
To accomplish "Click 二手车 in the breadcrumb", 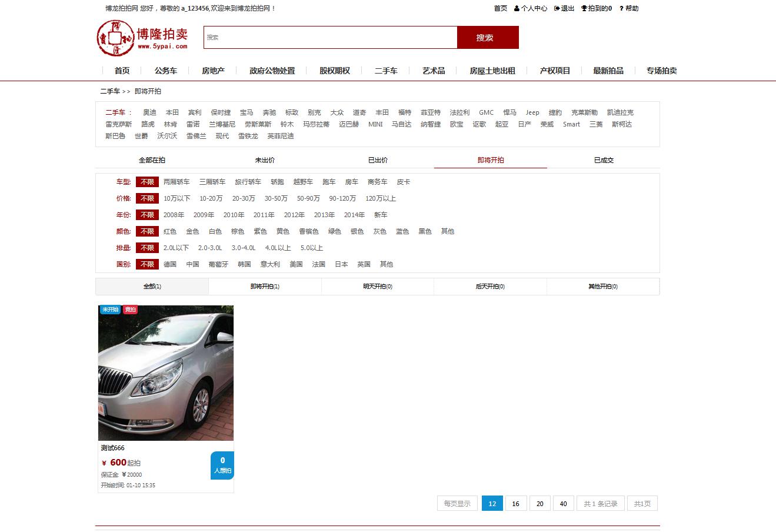I will pos(110,91).
